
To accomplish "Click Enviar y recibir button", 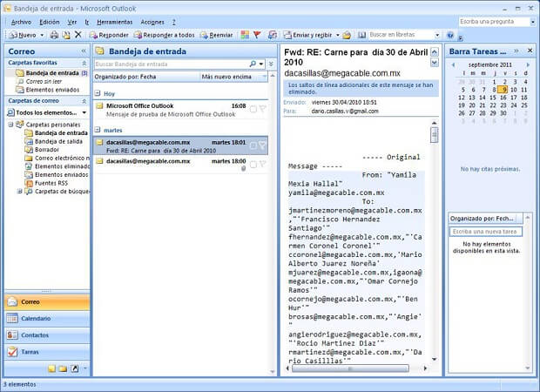I will [307, 35].
